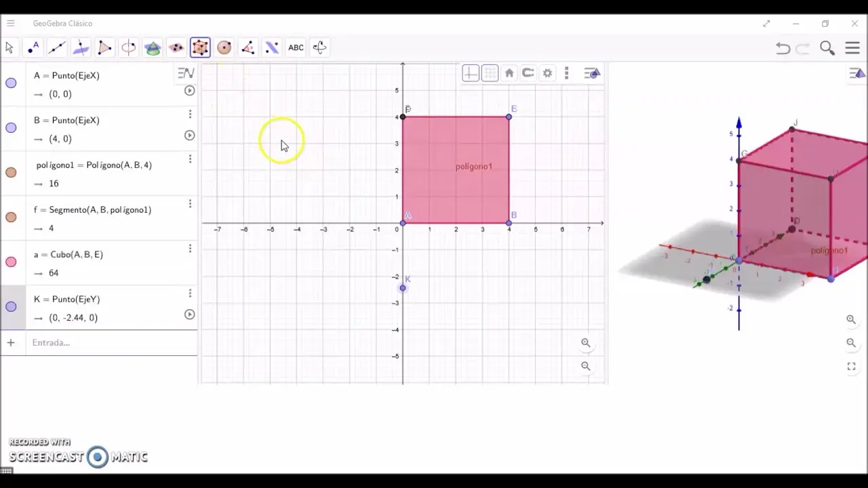
Task: Toggle visibility of point A
Action: click(11, 83)
